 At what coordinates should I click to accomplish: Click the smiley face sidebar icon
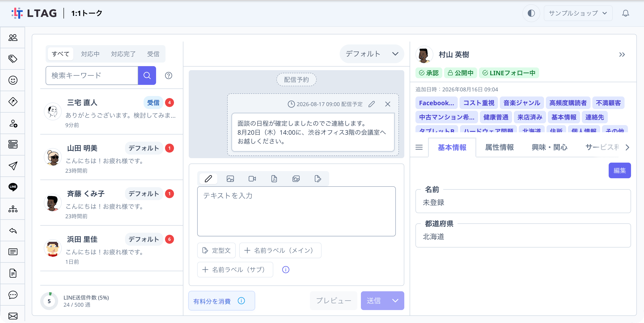(13, 80)
